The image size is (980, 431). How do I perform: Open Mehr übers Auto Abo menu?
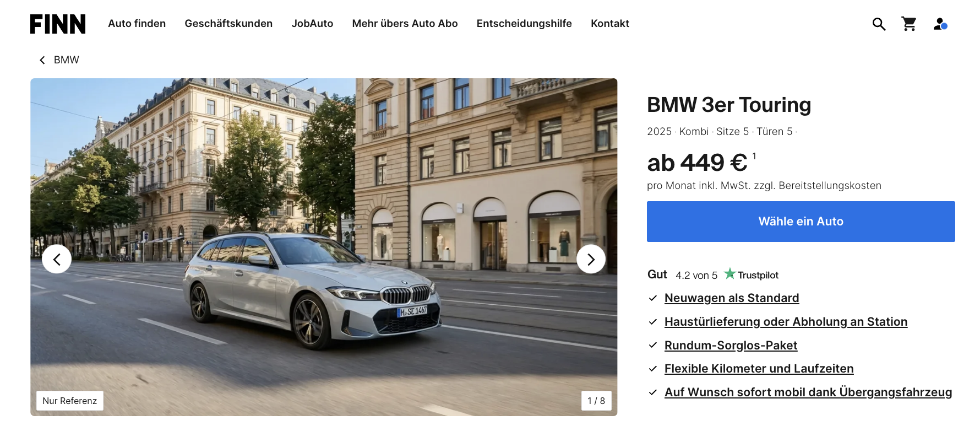click(x=405, y=24)
